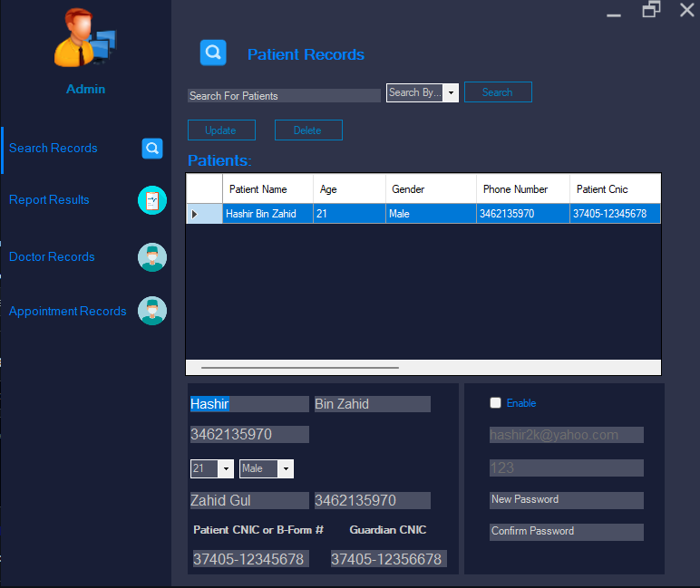The width and height of the screenshot is (700, 588).
Task: Click the Patients: section label
Action: (x=219, y=160)
